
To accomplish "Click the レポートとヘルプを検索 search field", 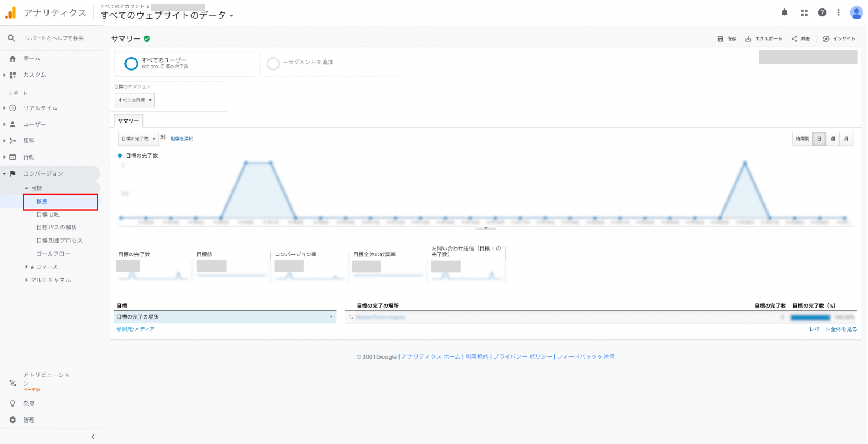I will tap(54, 38).
